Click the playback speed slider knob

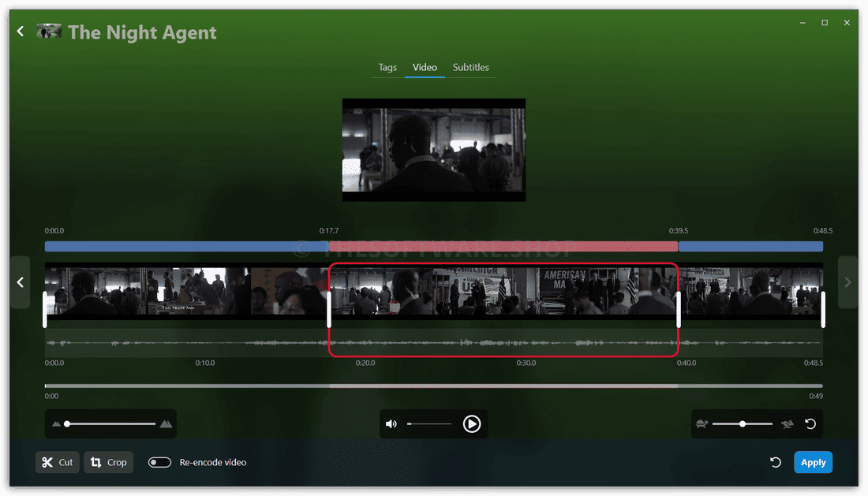point(743,424)
